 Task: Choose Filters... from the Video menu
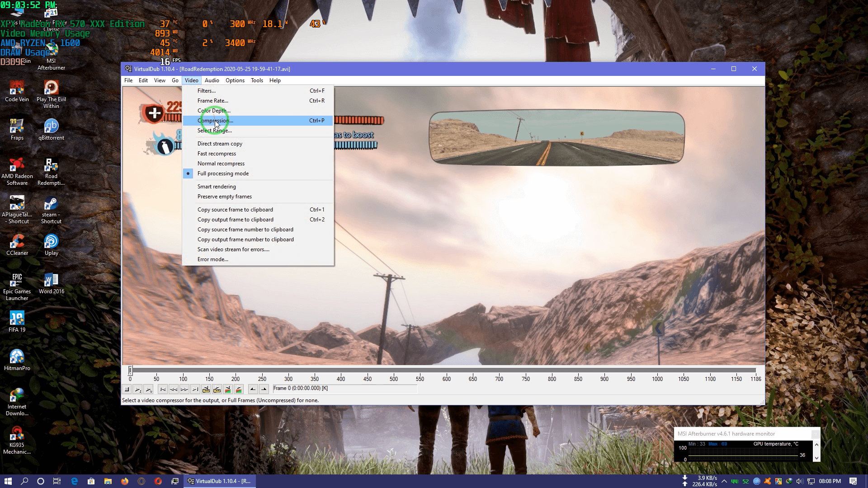coord(258,91)
